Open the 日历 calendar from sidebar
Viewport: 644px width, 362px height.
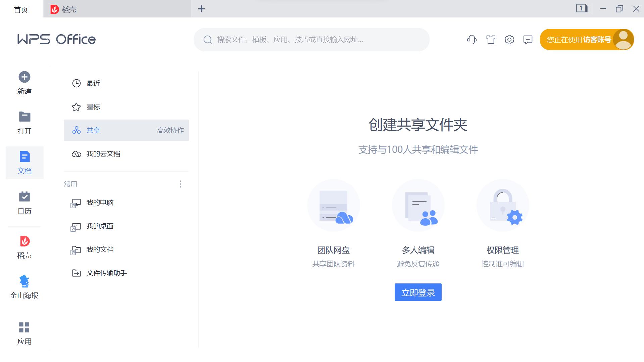24,202
